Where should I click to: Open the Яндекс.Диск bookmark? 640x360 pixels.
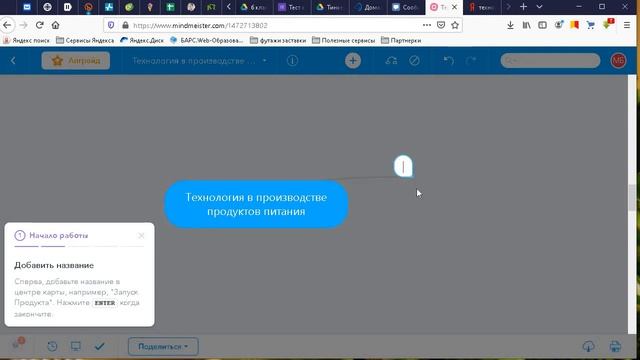pos(142,40)
